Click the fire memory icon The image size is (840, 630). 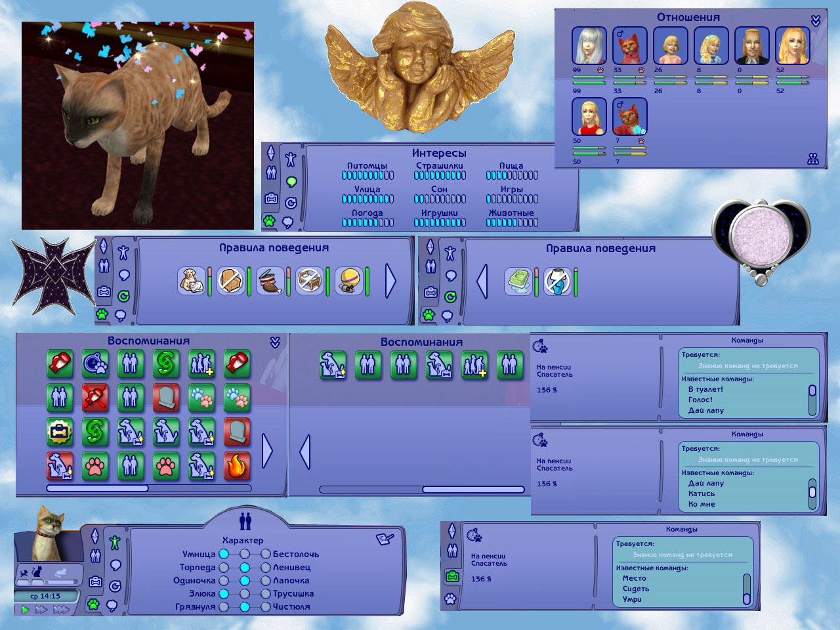pyautogui.click(x=237, y=465)
